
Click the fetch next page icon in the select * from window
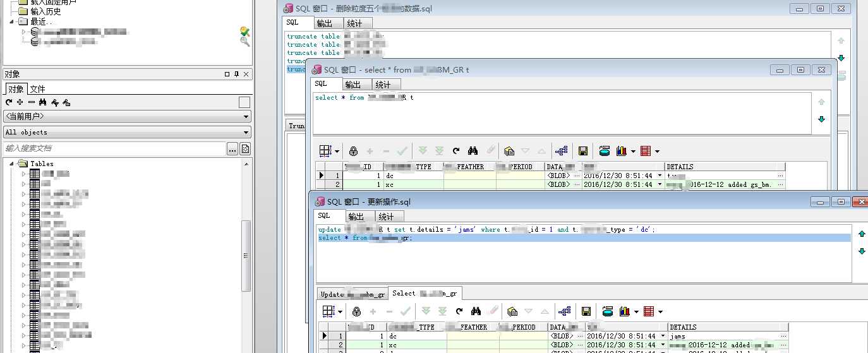(423, 151)
